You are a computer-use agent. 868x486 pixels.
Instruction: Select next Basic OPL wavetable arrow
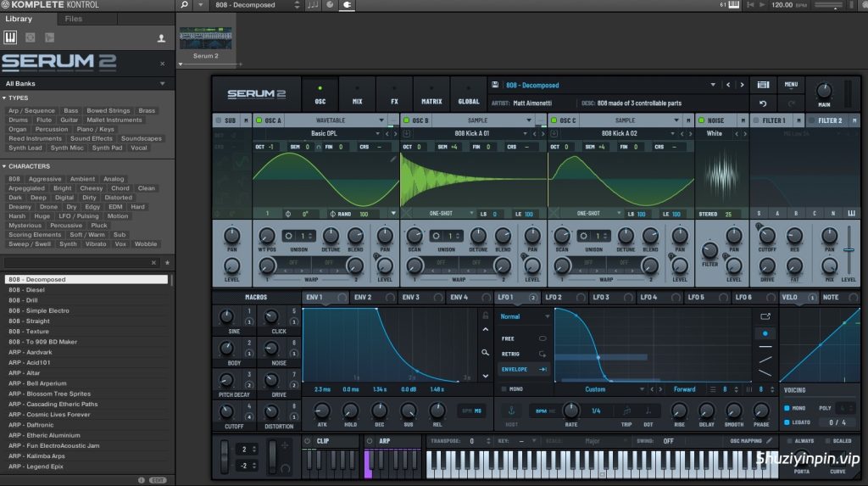click(395, 133)
